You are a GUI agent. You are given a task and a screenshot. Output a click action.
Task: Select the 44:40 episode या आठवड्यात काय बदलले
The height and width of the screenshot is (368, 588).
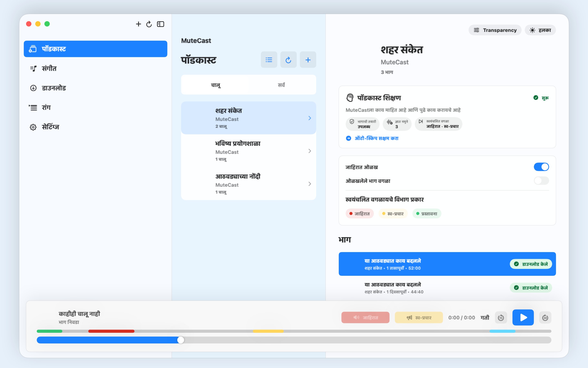[447, 288]
